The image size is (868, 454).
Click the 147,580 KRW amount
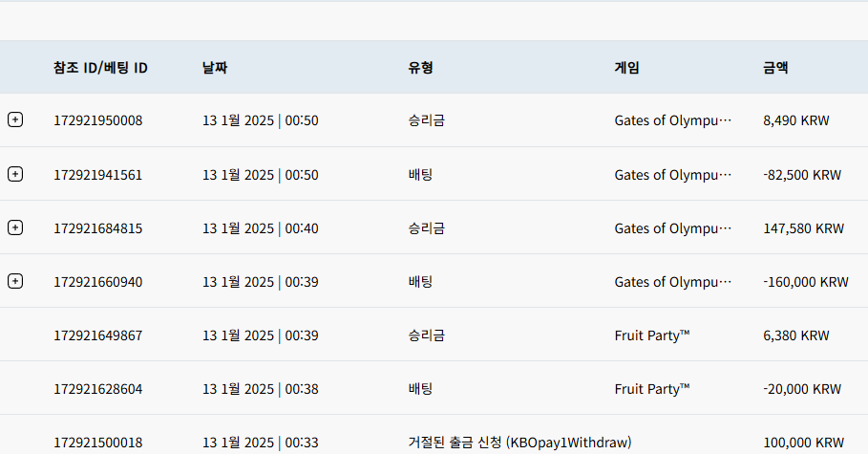(803, 228)
